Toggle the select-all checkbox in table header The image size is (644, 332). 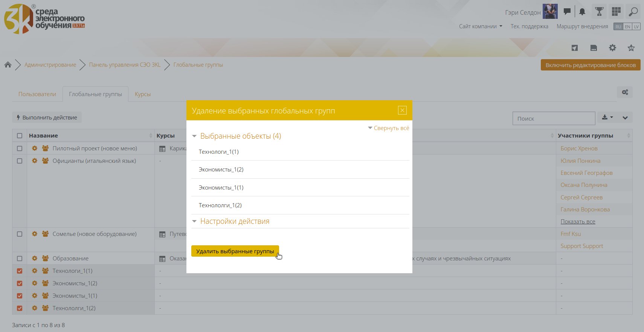pyautogui.click(x=20, y=136)
